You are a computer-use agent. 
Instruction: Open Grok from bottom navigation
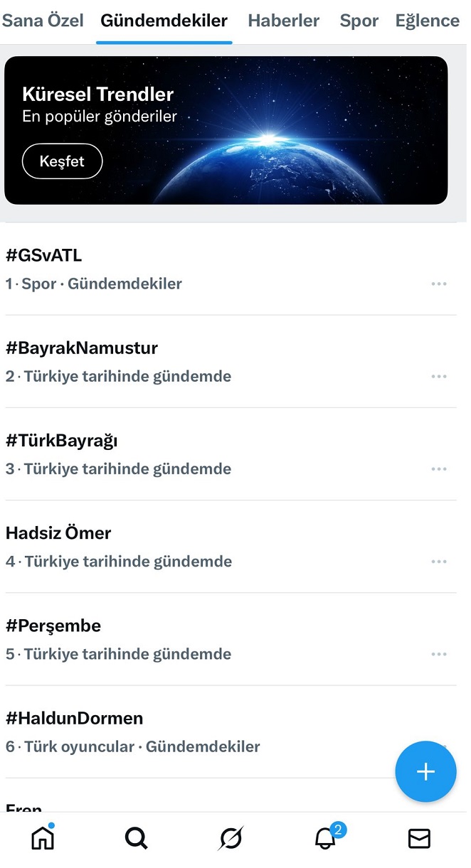231,839
